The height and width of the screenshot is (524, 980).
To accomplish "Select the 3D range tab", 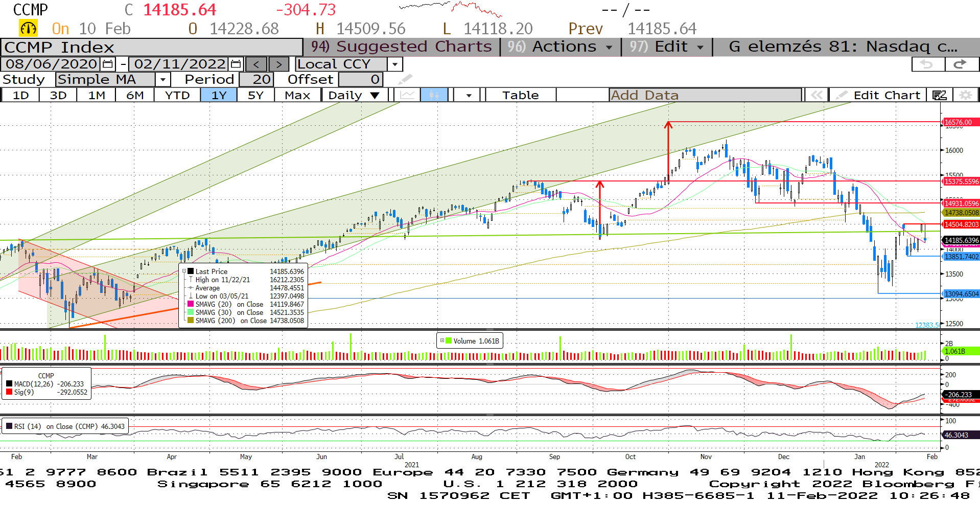I will pyautogui.click(x=58, y=95).
